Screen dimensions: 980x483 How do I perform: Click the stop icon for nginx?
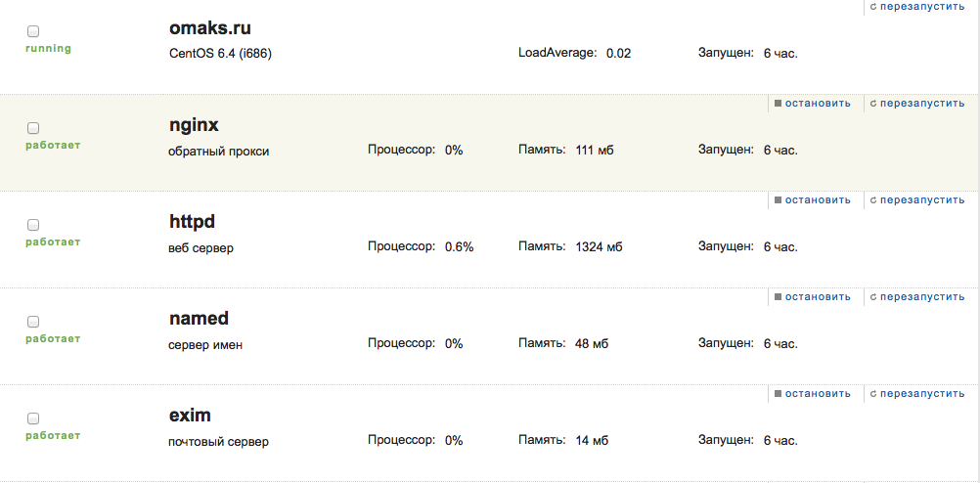(x=779, y=103)
